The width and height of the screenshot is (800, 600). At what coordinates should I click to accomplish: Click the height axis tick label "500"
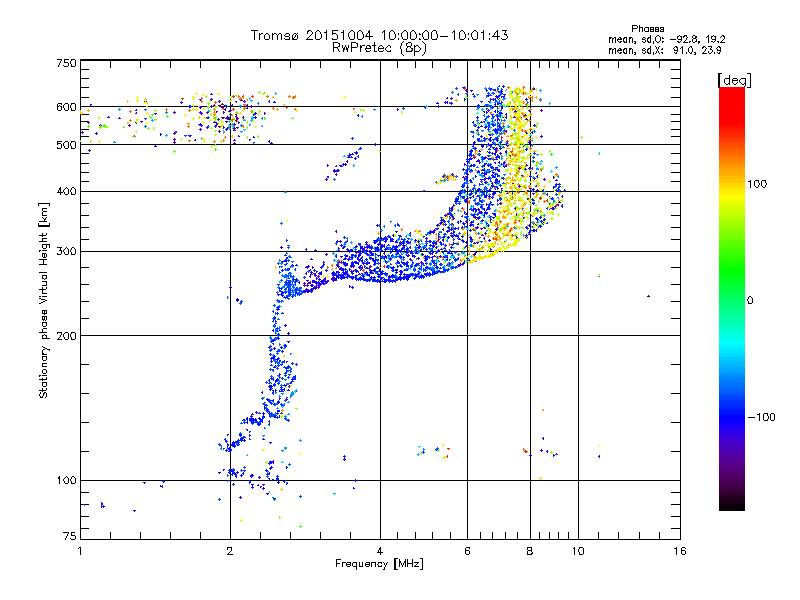pyautogui.click(x=66, y=145)
